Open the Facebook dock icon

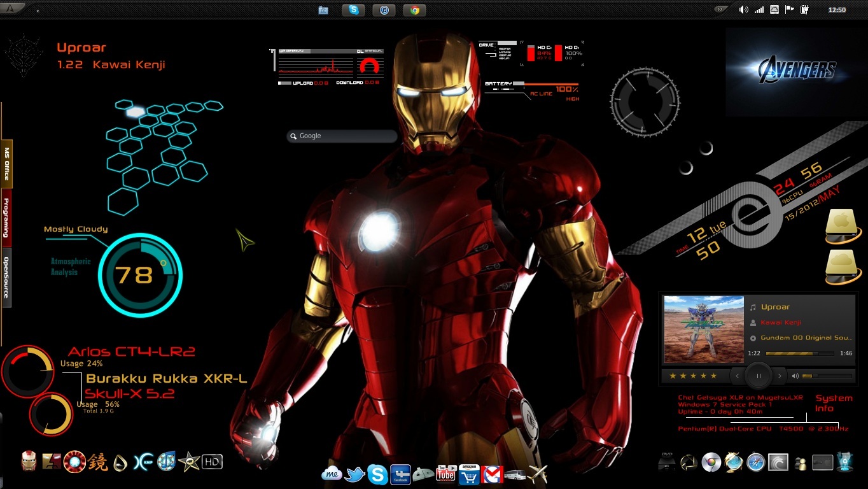tap(400, 474)
